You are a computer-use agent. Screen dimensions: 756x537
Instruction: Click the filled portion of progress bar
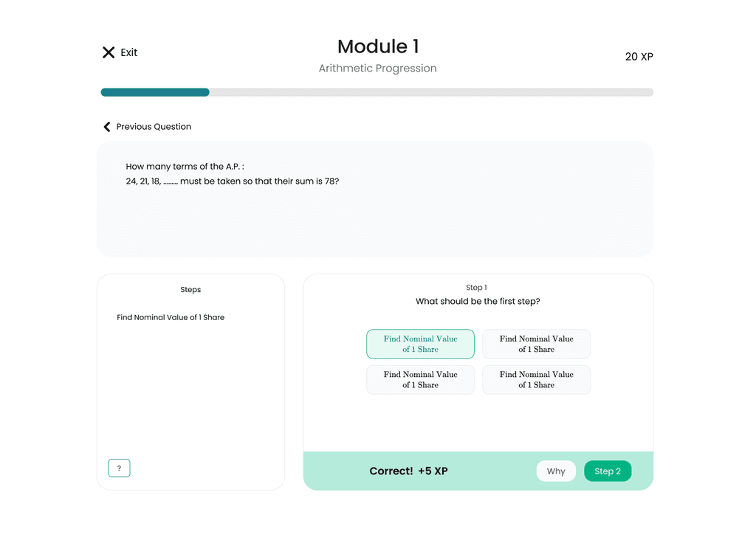tap(155, 92)
